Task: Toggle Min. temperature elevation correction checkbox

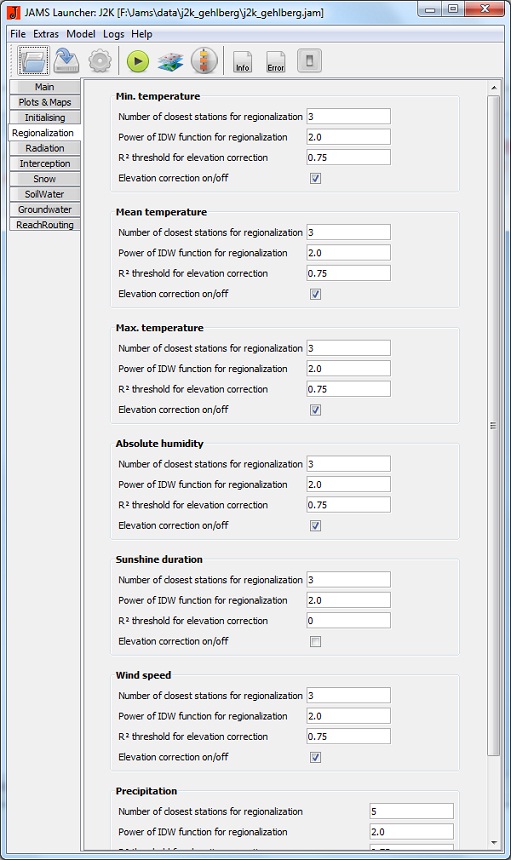Action: (x=315, y=178)
